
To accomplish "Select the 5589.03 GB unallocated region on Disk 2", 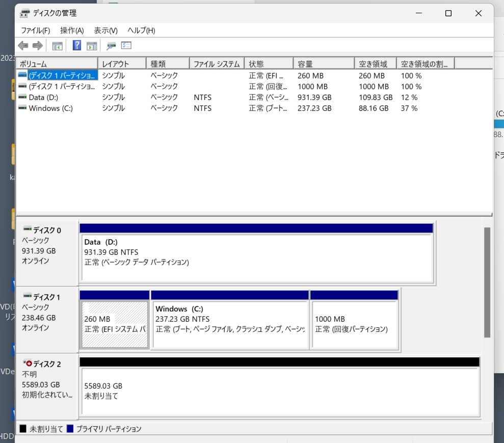I will 279,391.
